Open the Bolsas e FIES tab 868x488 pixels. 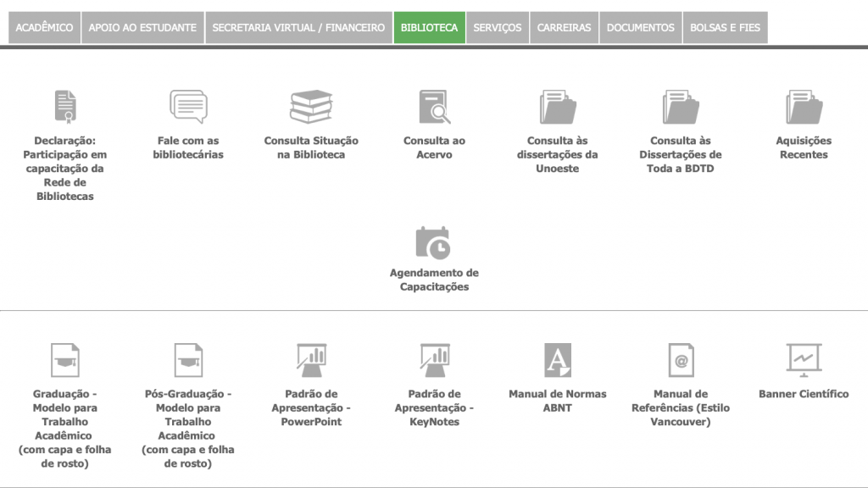(725, 27)
